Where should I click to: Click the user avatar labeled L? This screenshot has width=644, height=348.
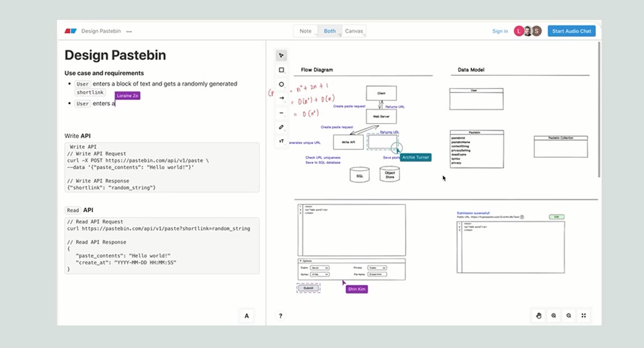point(518,31)
